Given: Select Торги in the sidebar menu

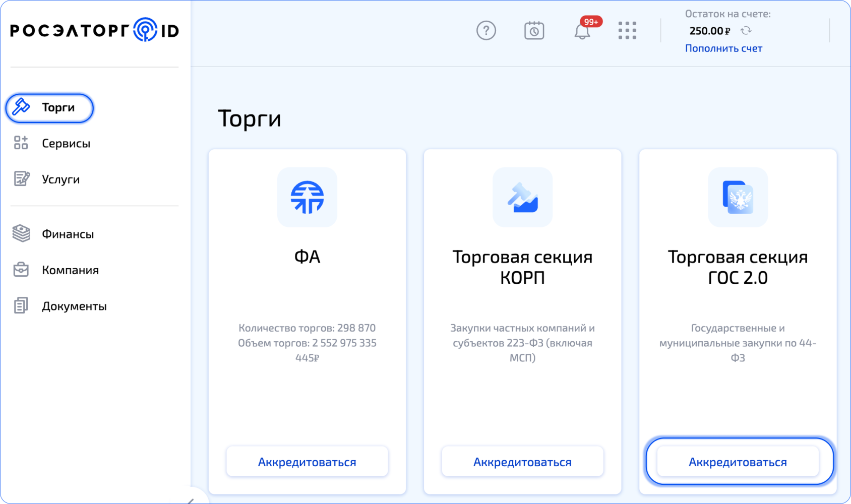Looking at the screenshot, I should (49, 107).
